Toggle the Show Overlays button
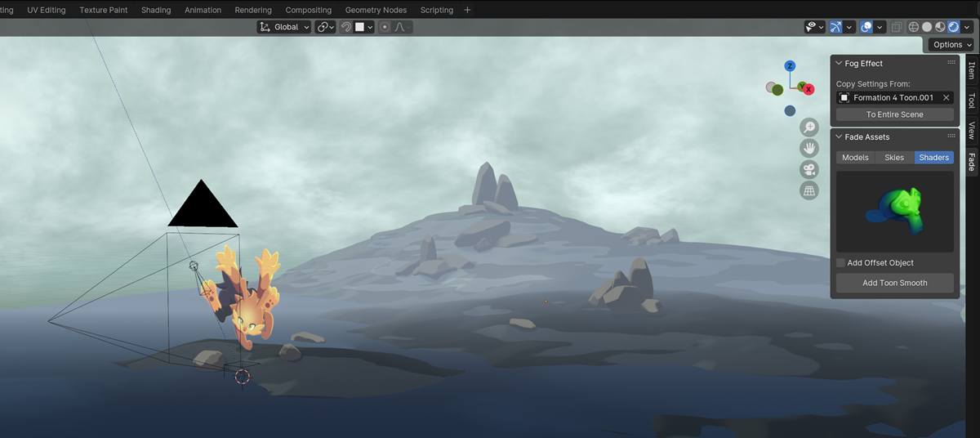The height and width of the screenshot is (438, 980). click(x=866, y=27)
